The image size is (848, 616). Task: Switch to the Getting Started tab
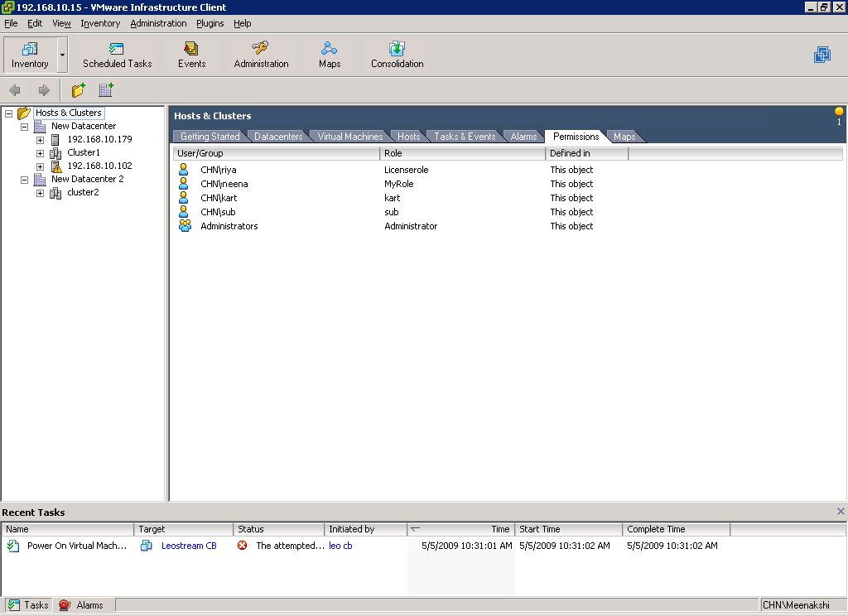coord(210,137)
